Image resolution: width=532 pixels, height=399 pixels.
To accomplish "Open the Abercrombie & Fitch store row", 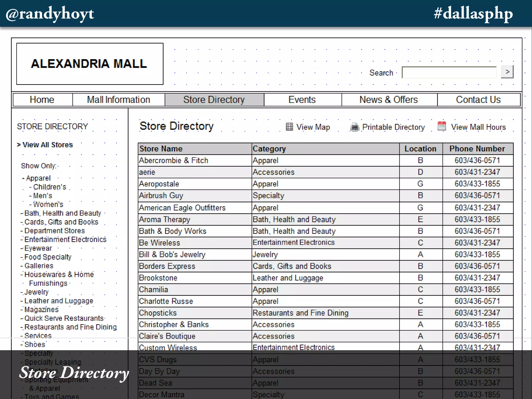I will (174, 160).
